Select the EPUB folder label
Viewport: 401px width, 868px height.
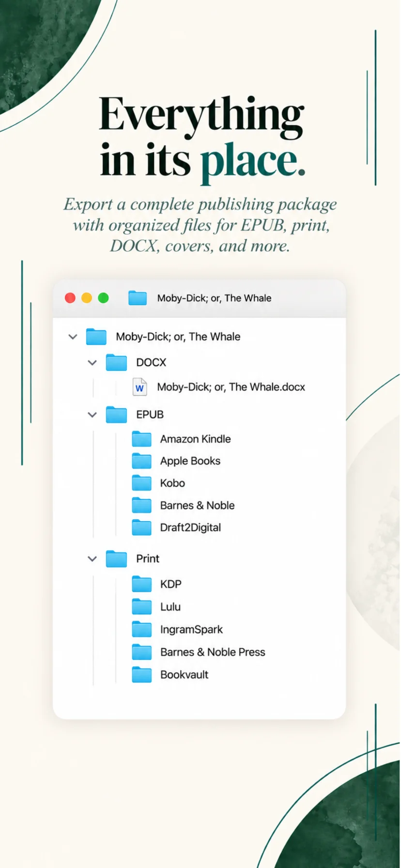150,415
